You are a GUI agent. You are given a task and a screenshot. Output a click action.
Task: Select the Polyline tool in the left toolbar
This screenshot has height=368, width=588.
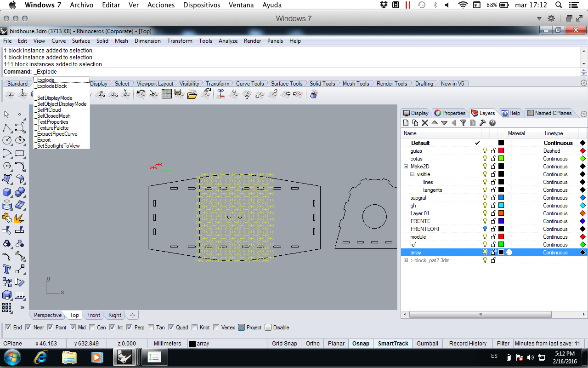coord(7,127)
